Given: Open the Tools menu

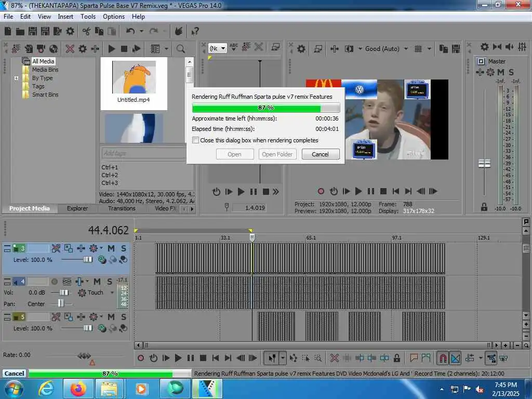Looking at the screenshot, I should (x=88, y=17).
